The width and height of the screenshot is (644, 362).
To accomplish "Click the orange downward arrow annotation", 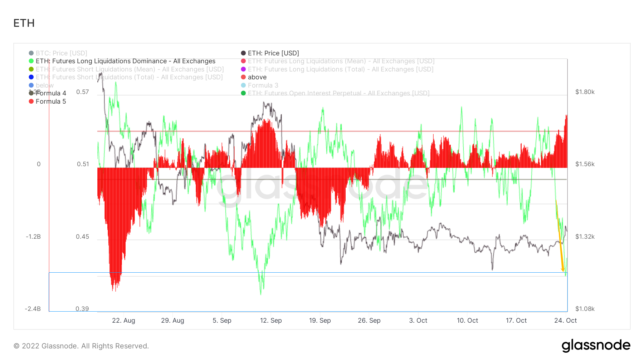I will 560,236.
